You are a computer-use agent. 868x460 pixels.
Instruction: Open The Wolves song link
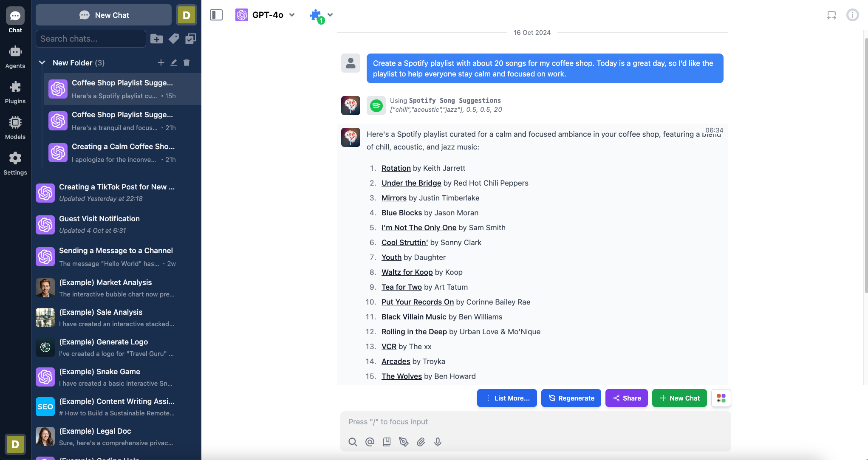(x=401, y=376)
